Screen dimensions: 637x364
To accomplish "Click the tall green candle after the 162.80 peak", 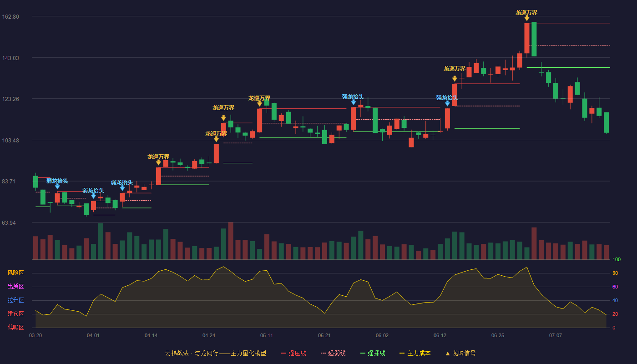I will (x=534, y=39).
